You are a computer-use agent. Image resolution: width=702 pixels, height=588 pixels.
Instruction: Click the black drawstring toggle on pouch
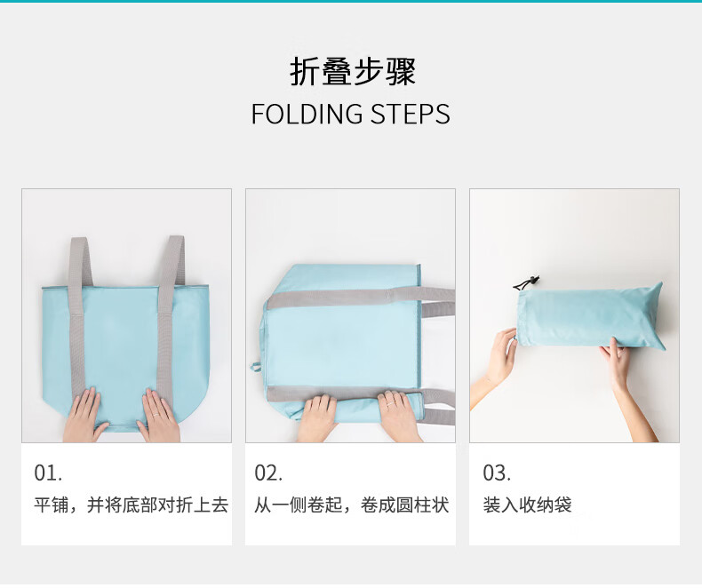click(526, 282)
